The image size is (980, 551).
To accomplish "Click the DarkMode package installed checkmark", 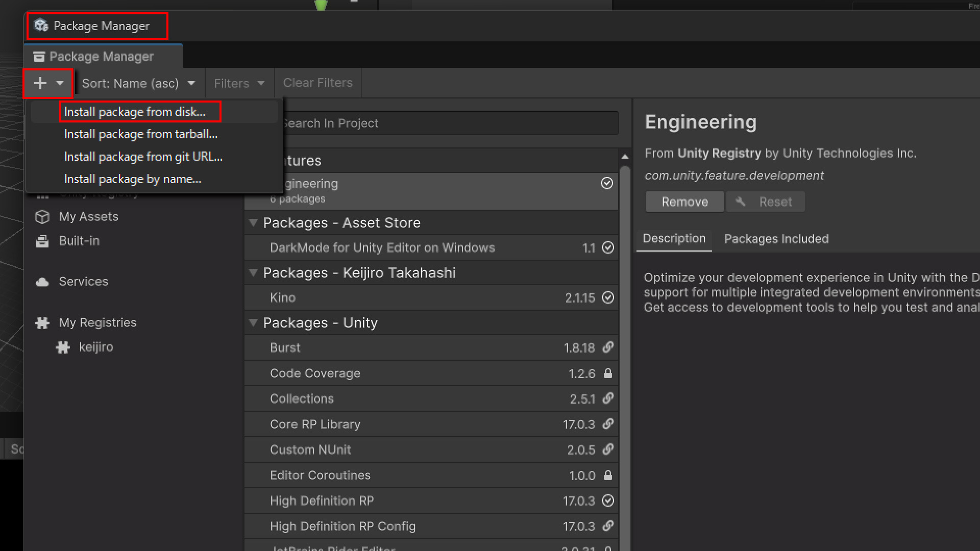I will [607, 248].
